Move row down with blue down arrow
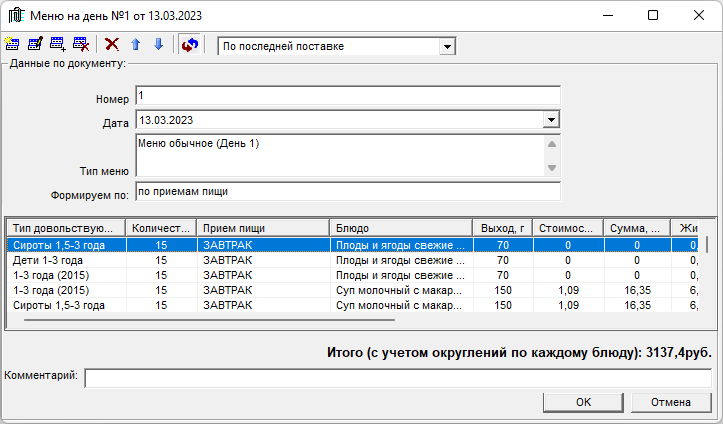Viewport: 723px width, 424px height. (158, 45)
